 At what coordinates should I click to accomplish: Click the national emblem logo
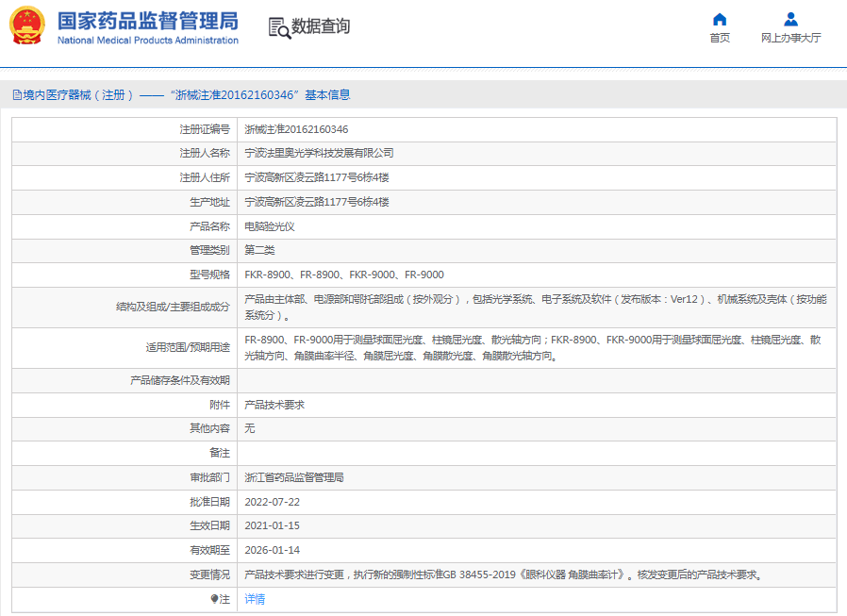tap(27, 26)
